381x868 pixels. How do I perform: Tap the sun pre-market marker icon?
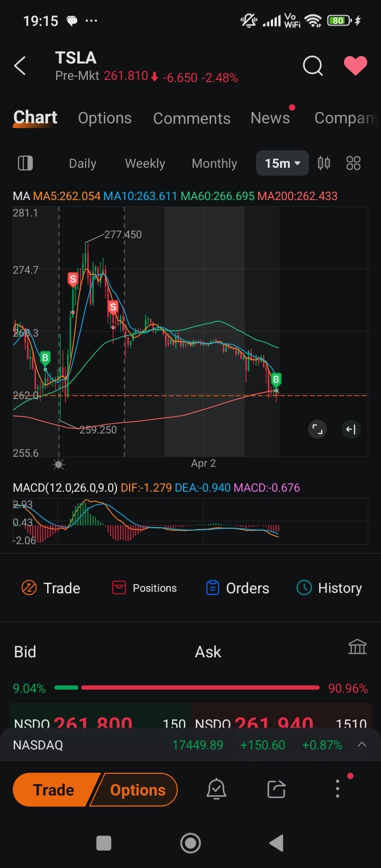(59, 465)
